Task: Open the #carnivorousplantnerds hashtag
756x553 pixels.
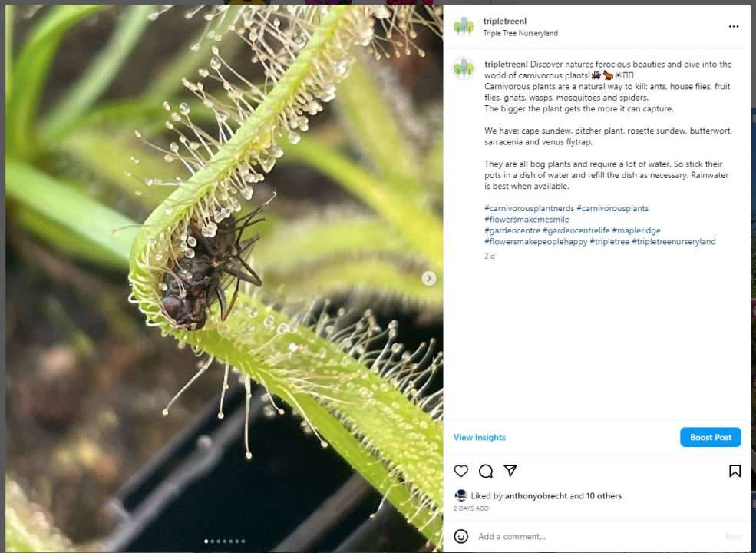Action: point(529,208)
